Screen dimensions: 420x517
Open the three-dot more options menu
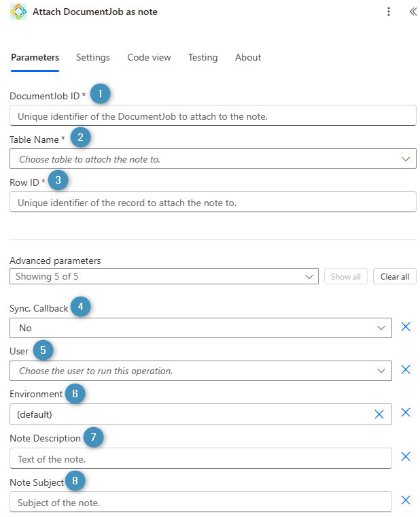tap(389, 12)
